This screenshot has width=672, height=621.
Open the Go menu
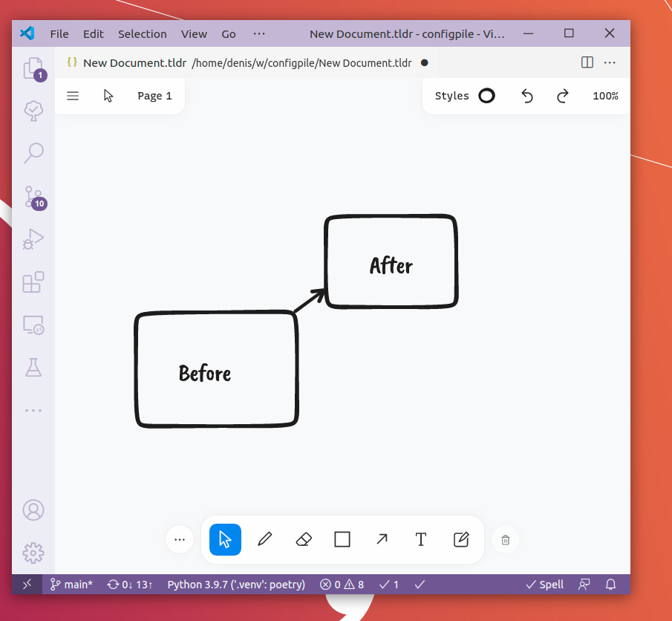click(228, 33)
